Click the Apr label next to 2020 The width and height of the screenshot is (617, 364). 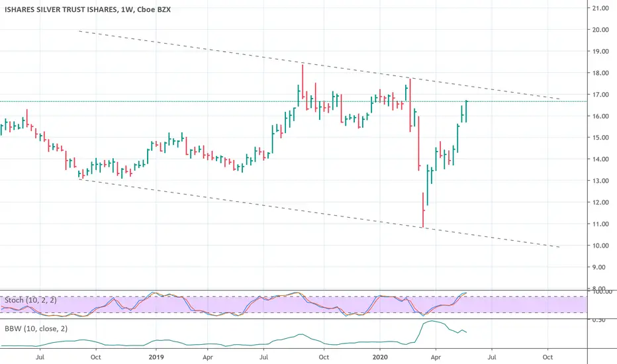pos(436,357)
